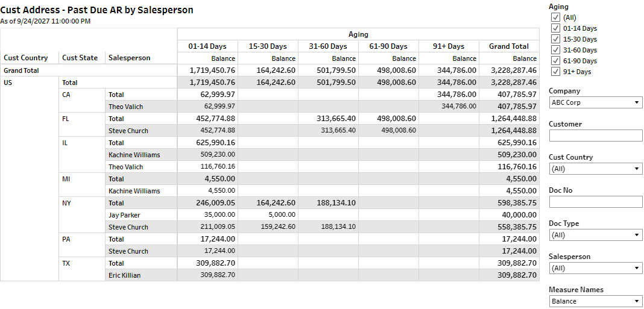Toggle the 01-14 Days aging checkbox

pyautogui.click(x=555, y=28)
